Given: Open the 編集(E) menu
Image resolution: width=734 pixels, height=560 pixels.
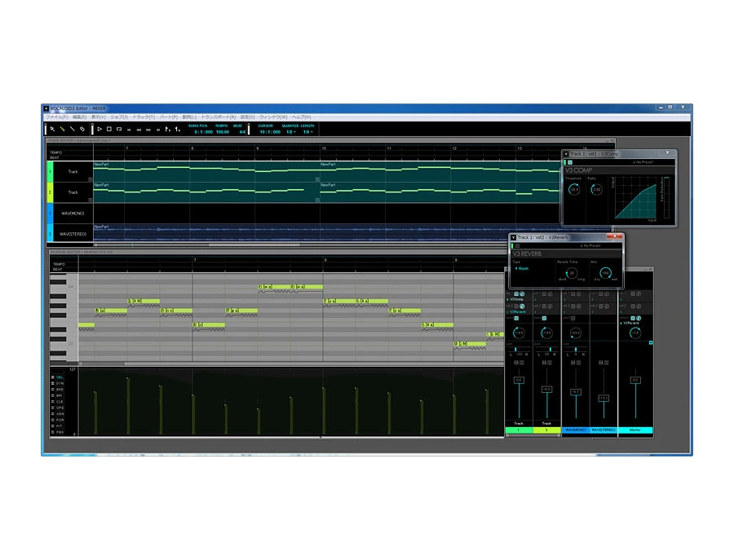Looking at the screenshot, I should click(x=80, y=117).
